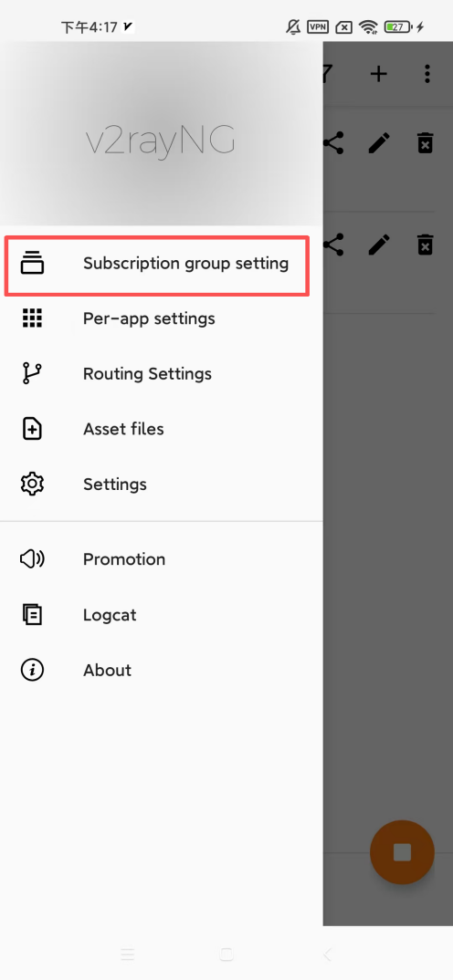453x980 pixels.
Task: Tap the Settings gear icon
Action: click(32, 485)
